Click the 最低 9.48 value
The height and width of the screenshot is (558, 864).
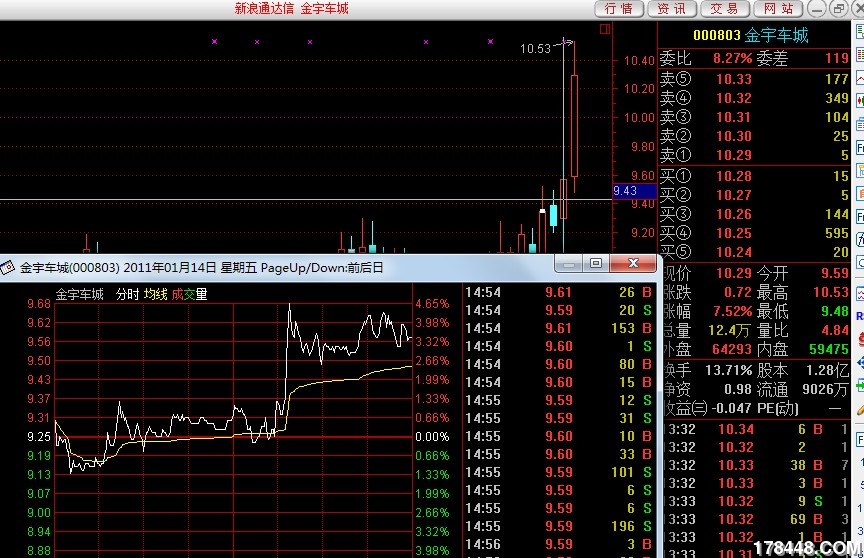pyautogui.click(x=835, y=311)
